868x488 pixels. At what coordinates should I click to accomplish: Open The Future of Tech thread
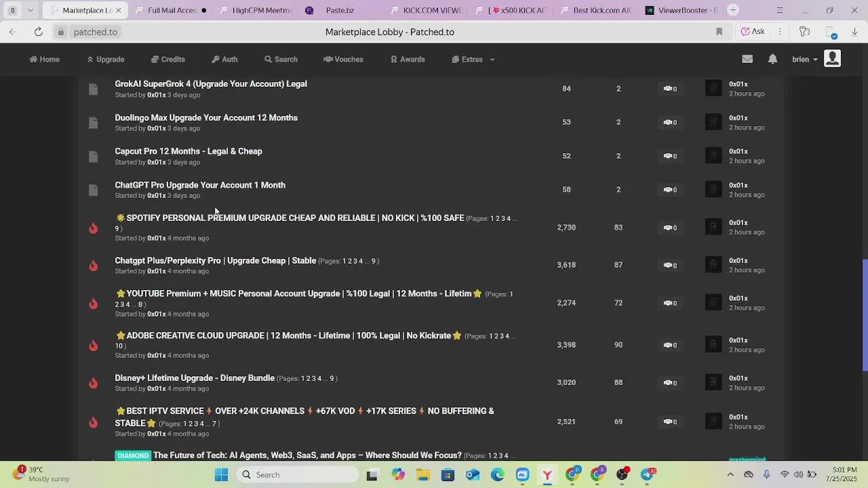[x=307, y=455]
